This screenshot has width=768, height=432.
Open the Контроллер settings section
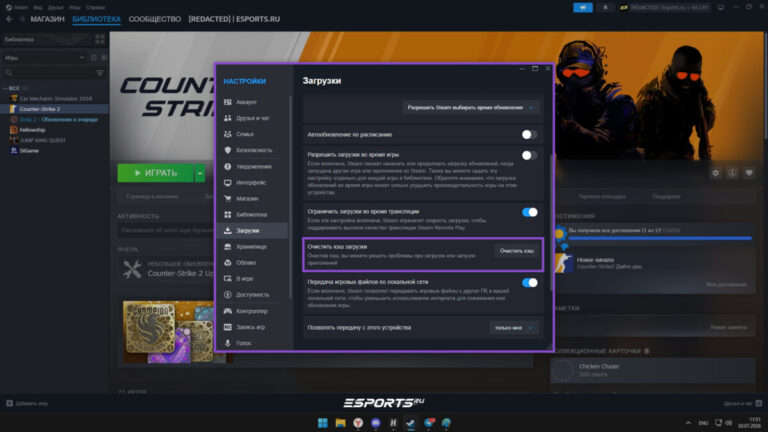click(x=252, y=311)
